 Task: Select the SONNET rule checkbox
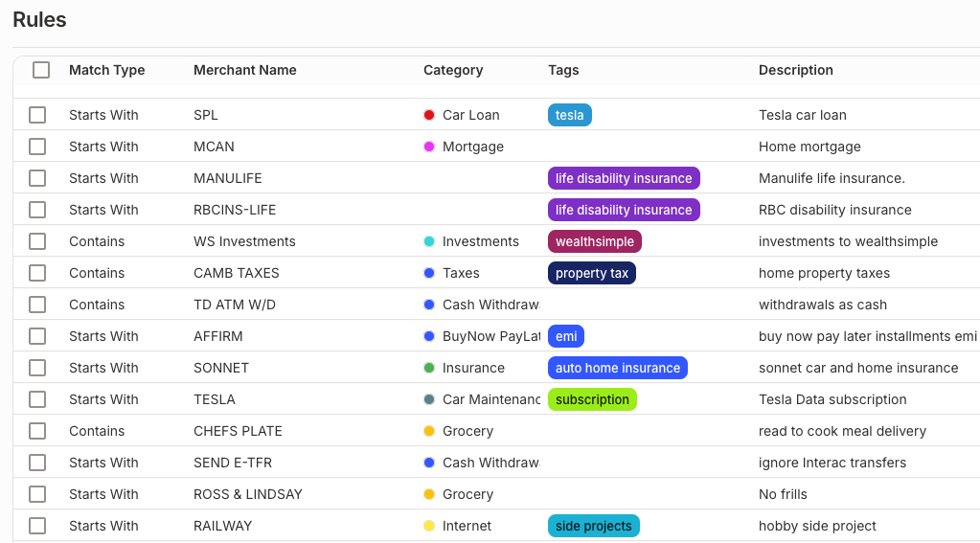[x=37, y=368]
